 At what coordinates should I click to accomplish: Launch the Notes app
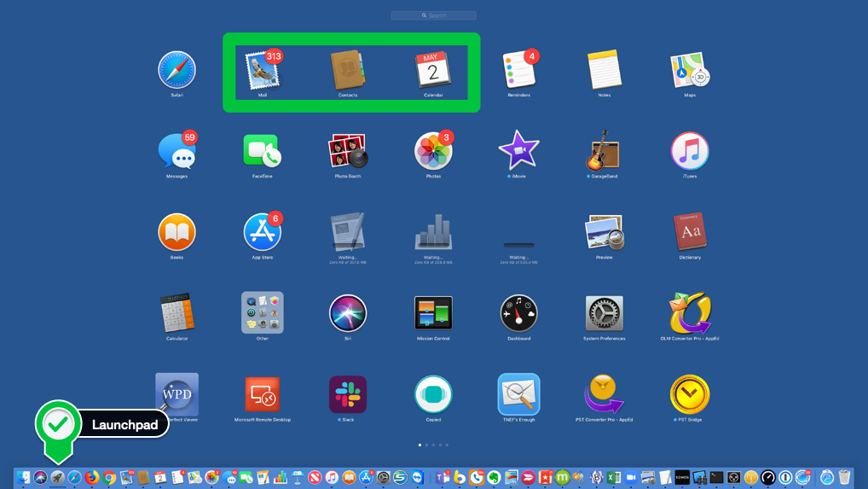point(604,70)
